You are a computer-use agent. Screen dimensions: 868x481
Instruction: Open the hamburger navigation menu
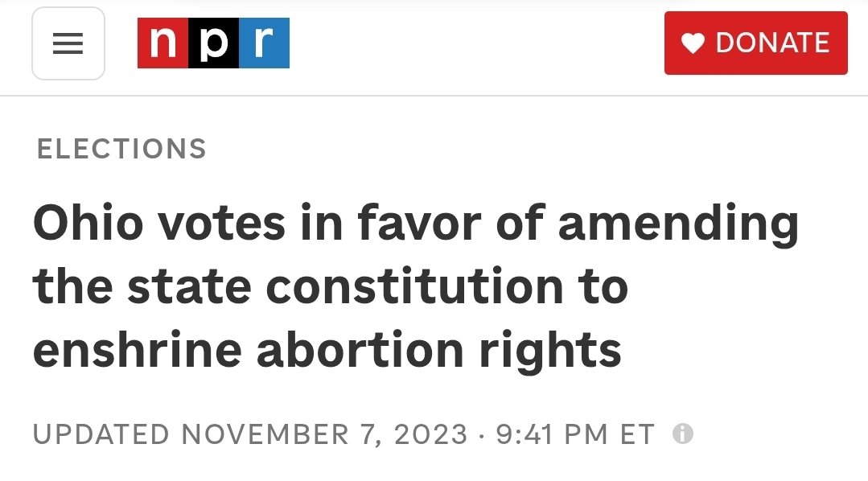point(68,43)
